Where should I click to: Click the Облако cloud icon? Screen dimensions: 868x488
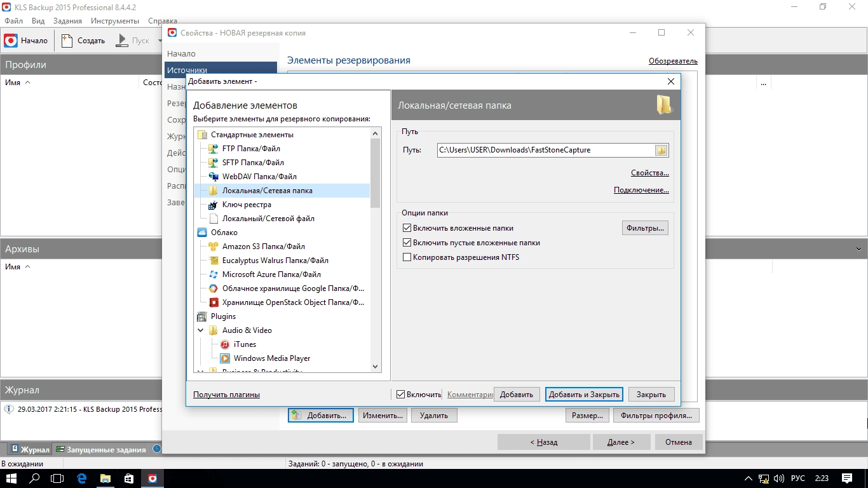(x=202, y=233)
